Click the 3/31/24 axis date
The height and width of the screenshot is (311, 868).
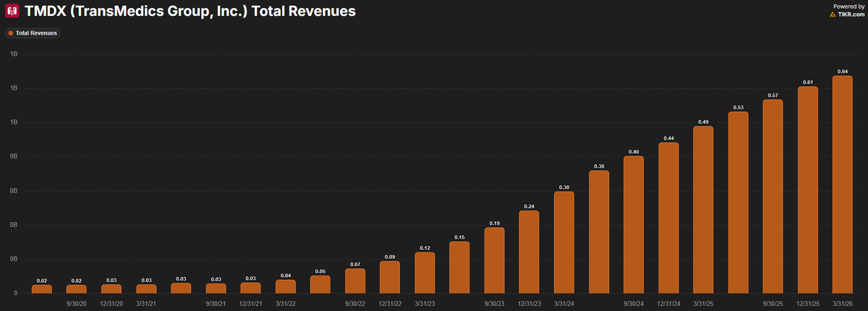tap(564, 304)
